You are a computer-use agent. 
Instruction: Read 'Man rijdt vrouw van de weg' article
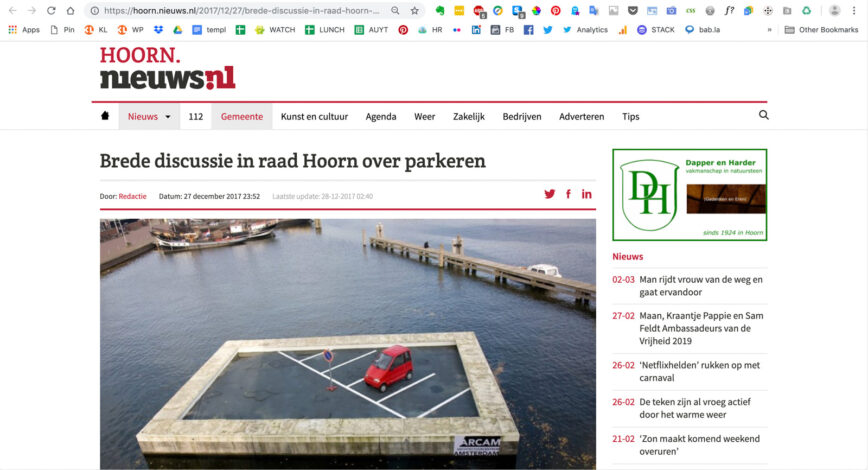pos(701,286)
